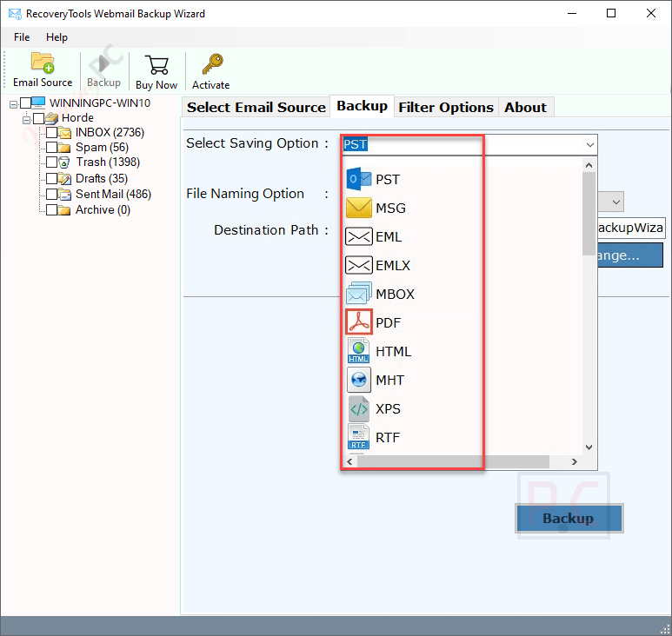Screen dimensions: 672x636
Task: Select the EML envelope icon
Action: click(x=359, y=236)
